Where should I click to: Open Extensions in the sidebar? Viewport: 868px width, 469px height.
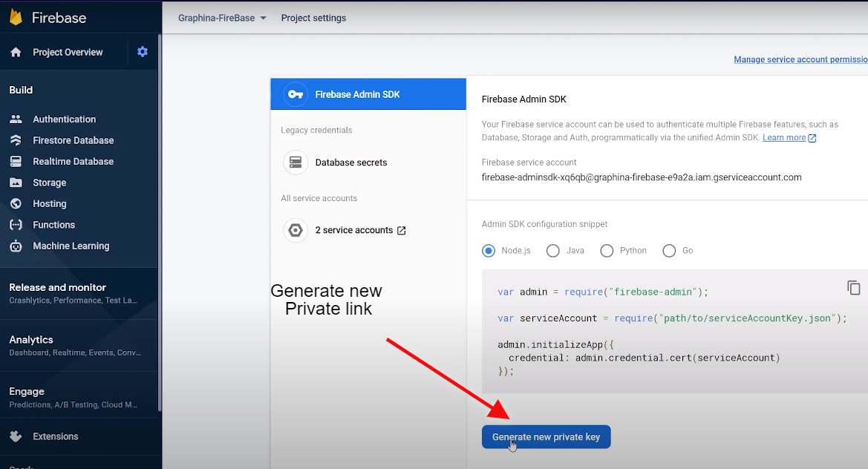pos(56,436)
